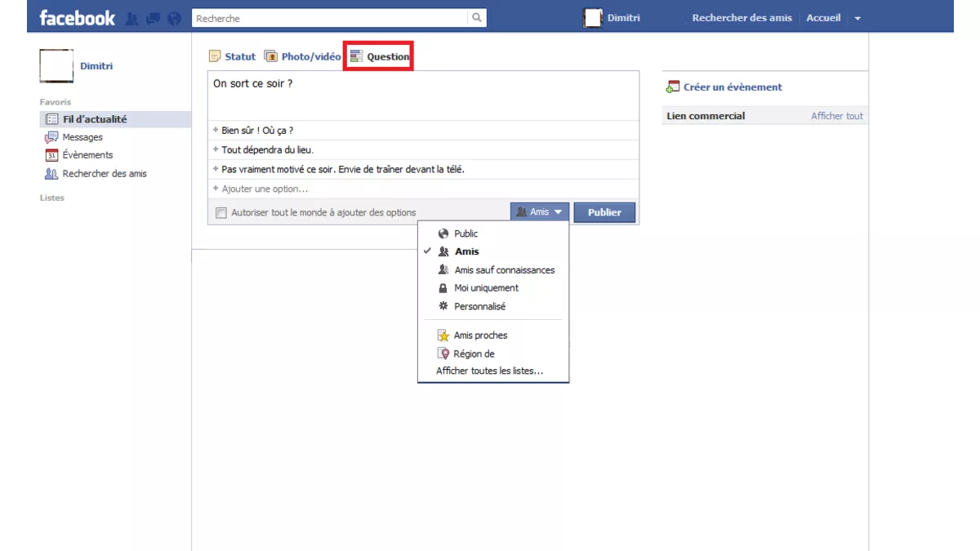
Task: Click option 'Bien sûr ! Où ça ?'
Action: [257, 131]
